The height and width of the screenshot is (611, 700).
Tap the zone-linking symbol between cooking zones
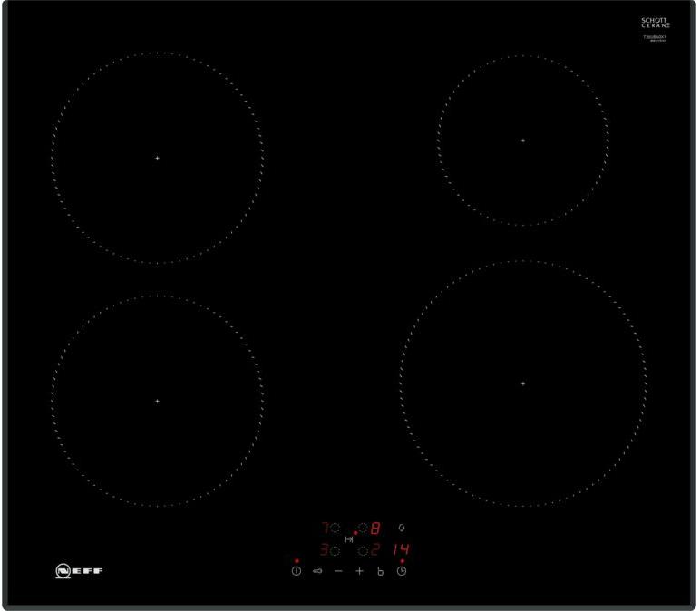349,538
